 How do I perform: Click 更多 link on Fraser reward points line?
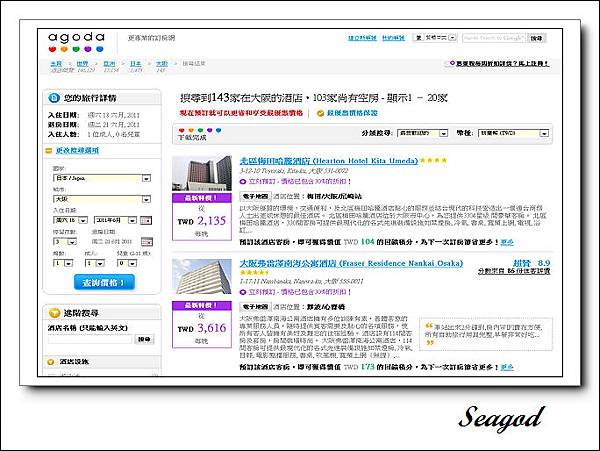coord(507,367)
